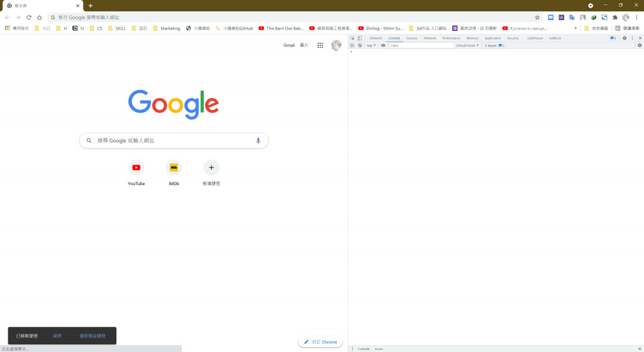Image resolution: width=644 pixels, height=352 pixels.
Task: Switch to the Lighthouse tab
Action: [535, 38]
